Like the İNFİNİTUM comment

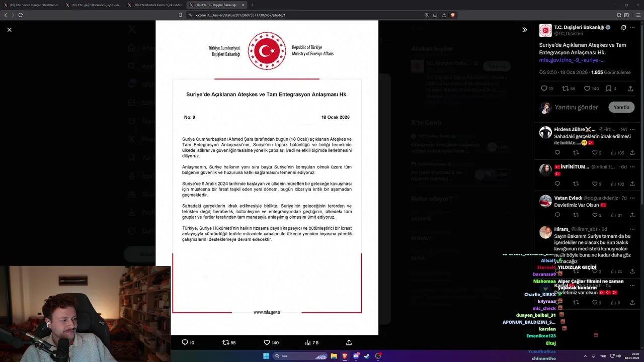coord(595,184)
